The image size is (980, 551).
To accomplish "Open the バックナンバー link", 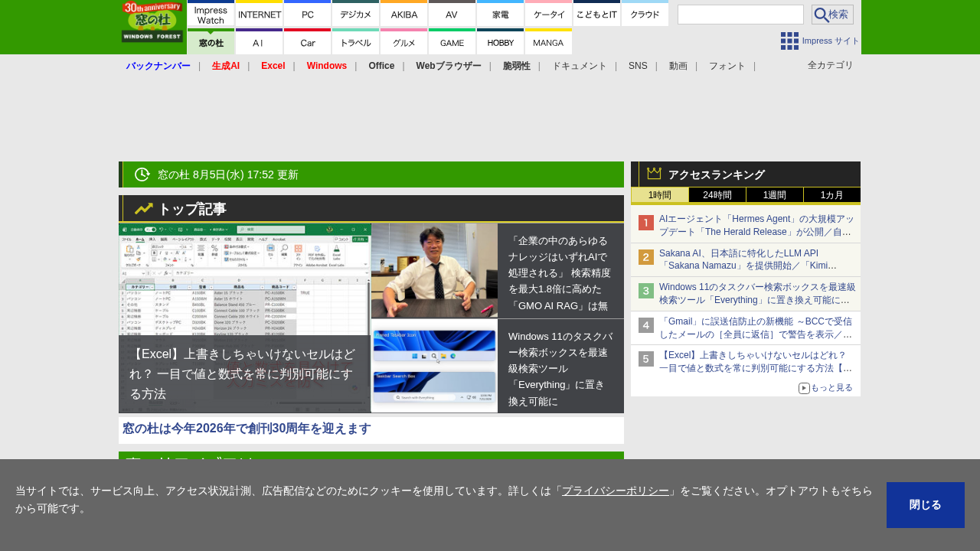I will pos(158,66).
